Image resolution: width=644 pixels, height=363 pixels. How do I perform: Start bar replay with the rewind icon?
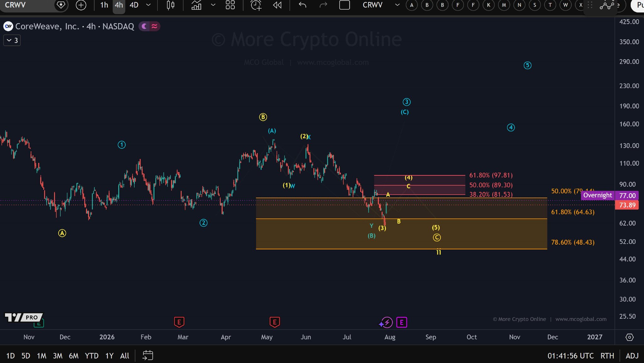click(277, 5)
